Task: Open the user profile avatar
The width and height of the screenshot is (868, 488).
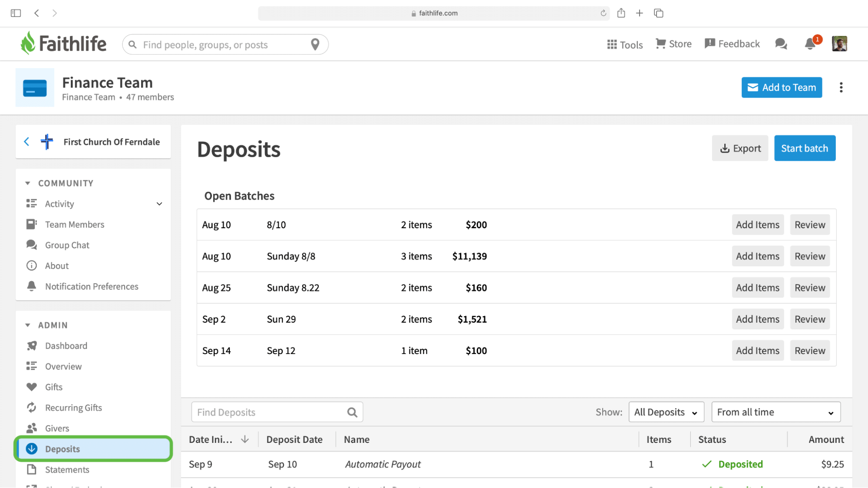Action: (839, 43)
